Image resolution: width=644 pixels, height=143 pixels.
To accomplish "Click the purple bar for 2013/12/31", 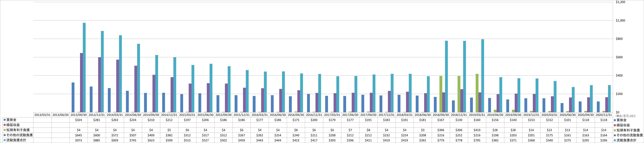I will [99, 85].
